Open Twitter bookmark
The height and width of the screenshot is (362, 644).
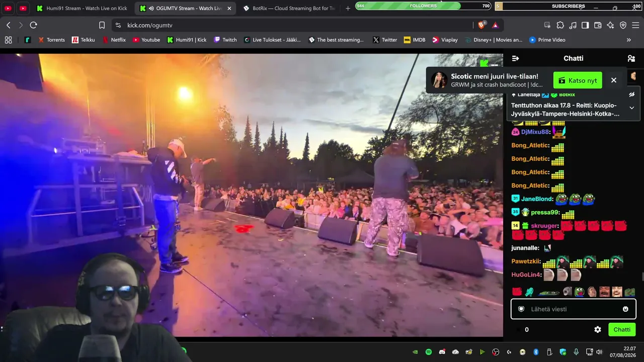pos(384,40)
